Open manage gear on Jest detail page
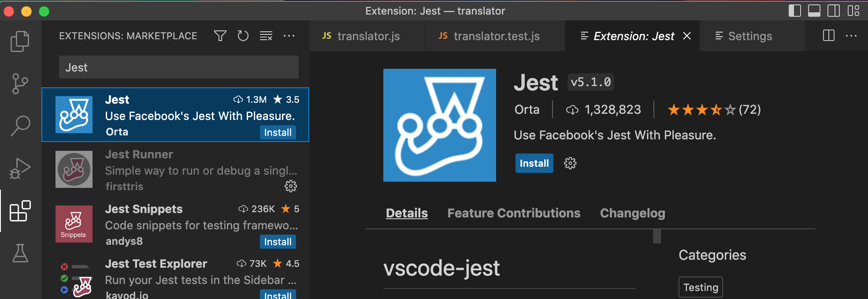 [570, 163]
